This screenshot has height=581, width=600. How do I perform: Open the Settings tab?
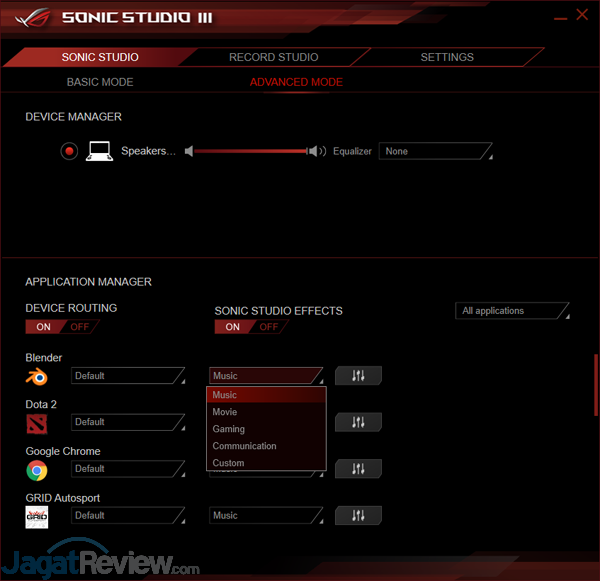[447, 57]
